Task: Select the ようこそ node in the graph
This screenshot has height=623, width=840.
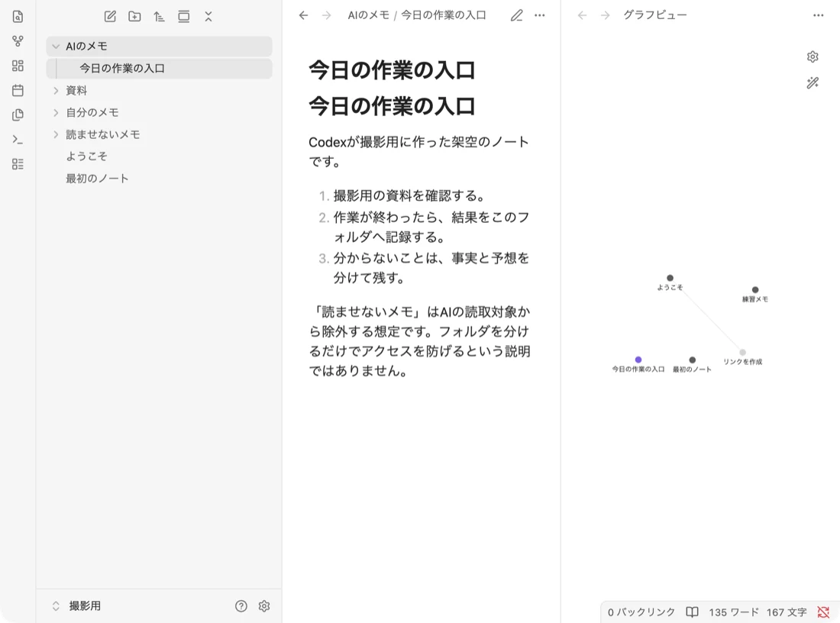Action: coord(670,278)
